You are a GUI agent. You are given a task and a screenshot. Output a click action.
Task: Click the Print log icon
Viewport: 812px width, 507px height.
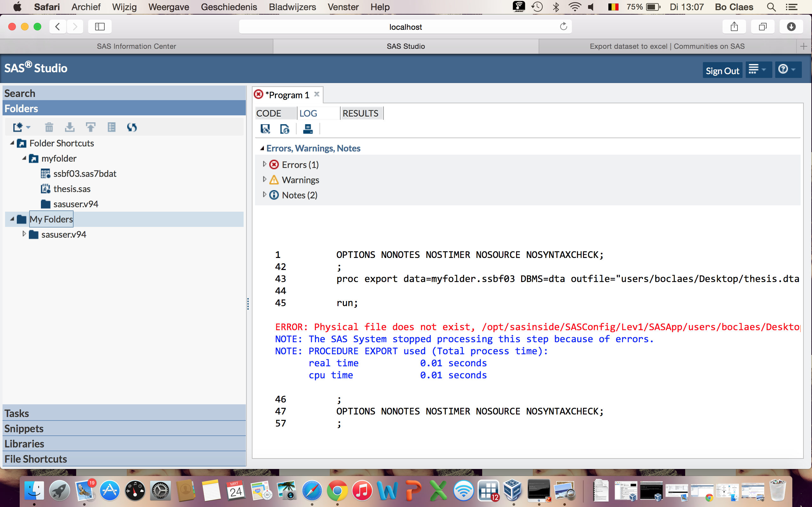point(308,129)
